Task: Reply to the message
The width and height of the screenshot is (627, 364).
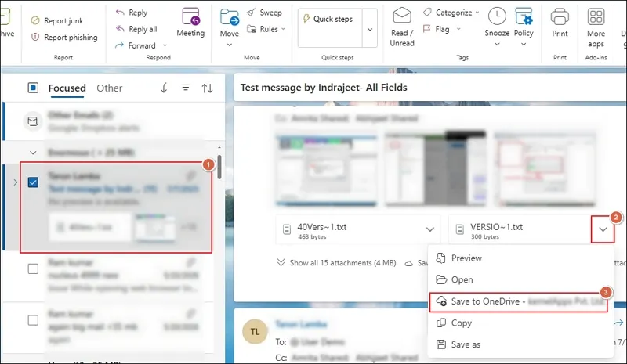Action: pos(132,13)
